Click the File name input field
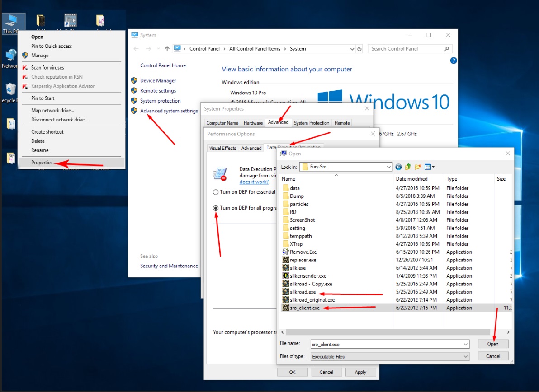The width and height of the screenshot is (539, 392). point(387,344)
